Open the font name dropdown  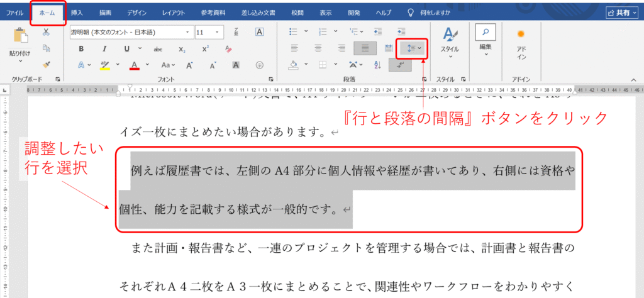(x=188, y=32)
